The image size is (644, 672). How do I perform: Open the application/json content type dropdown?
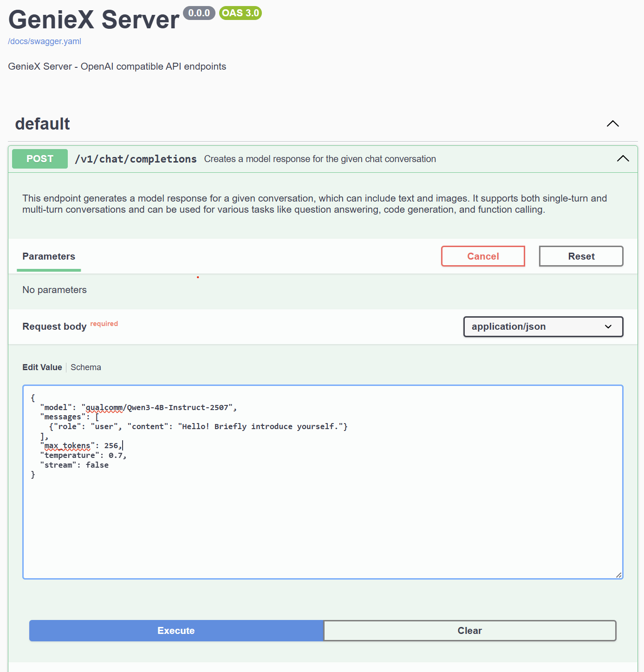coord(543,326)
